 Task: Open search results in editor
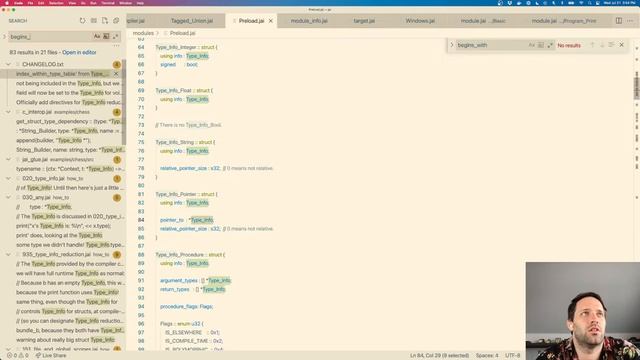click(x=79, y=52)
